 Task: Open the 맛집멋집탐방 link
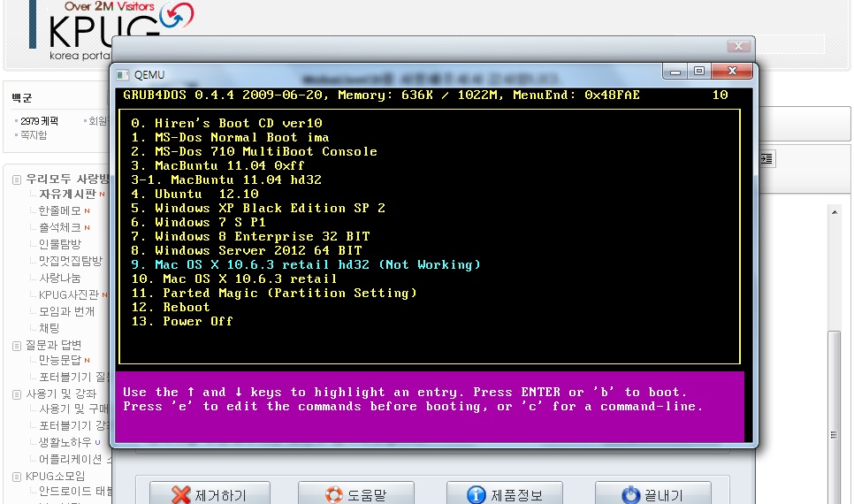pos(70,261)
